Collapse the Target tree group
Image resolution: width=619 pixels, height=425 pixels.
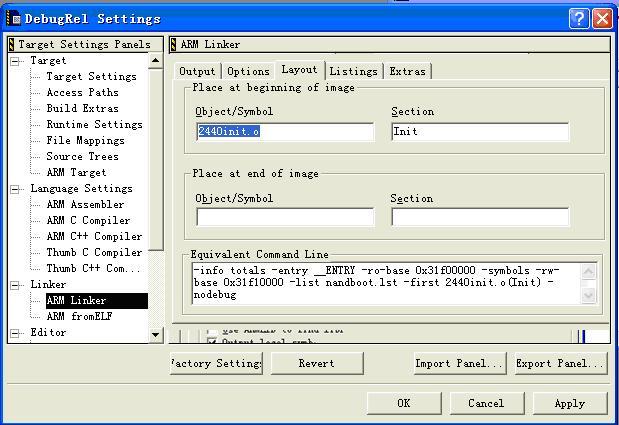[15, 61]
